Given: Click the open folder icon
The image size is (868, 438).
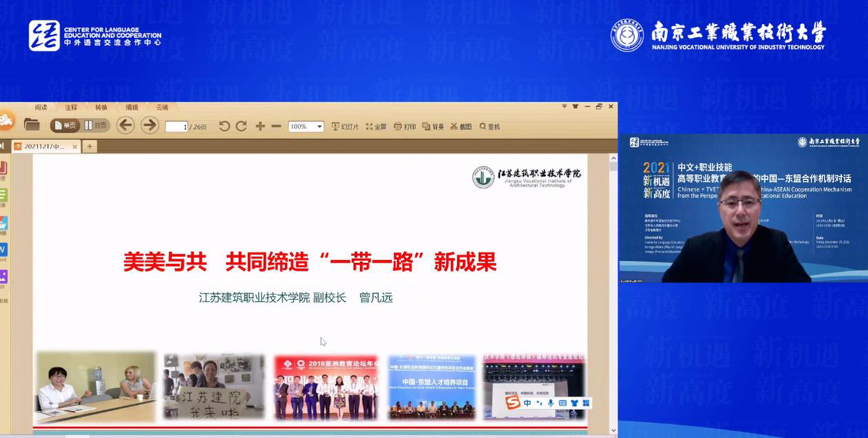Looking at the screenshot, I should tap(31, 125).
